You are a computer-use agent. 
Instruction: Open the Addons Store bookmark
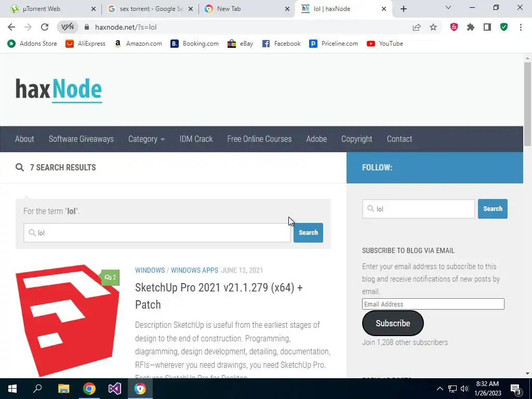pos(32,44)
